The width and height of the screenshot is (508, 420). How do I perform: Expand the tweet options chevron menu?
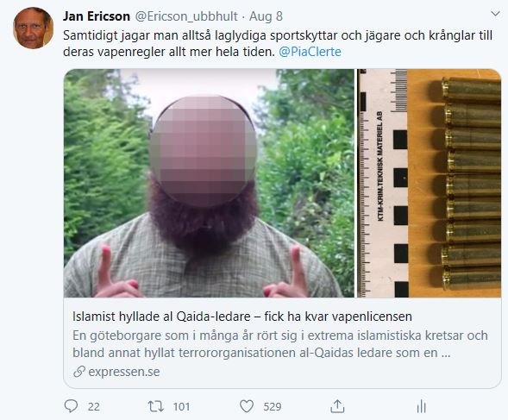coord(495,14)
